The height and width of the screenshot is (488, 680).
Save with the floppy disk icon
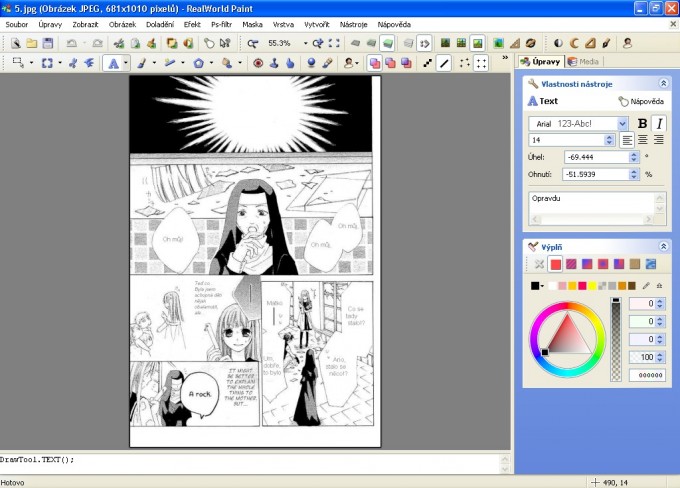(x=48, y=43)
